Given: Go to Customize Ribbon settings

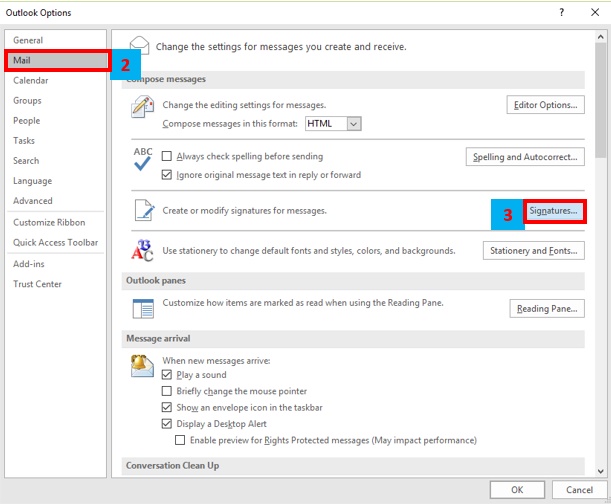Looking at the screenshot, I should pyautogui.click(x=49, y=222).
